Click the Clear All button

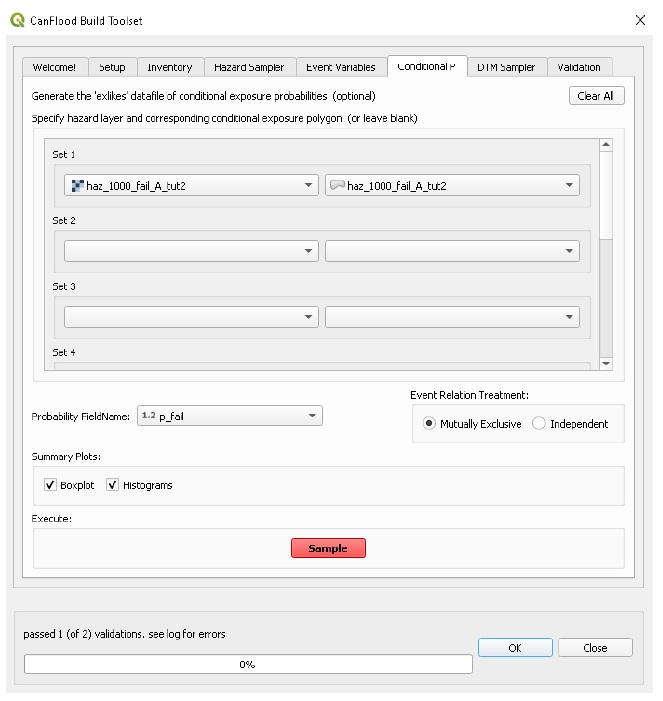click(596, 96)
